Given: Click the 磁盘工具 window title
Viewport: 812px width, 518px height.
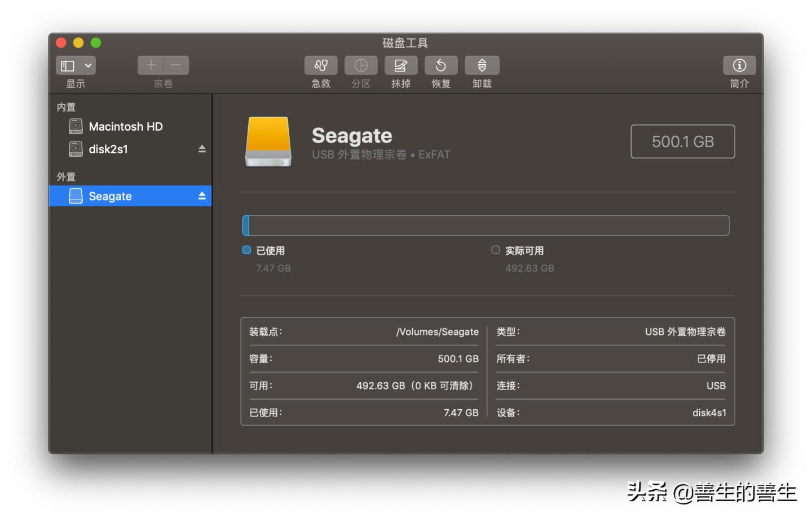Looking at the screenshot, I should (405, 43).
